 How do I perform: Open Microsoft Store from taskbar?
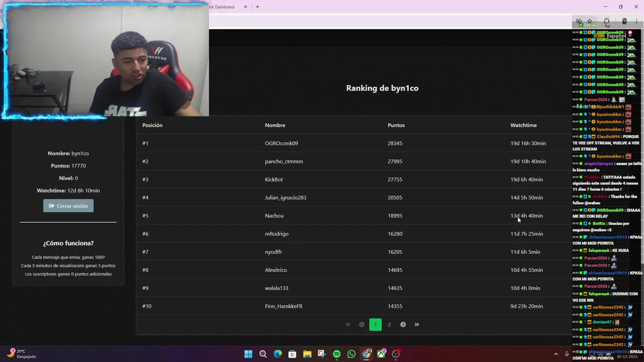tap(292, 354)
